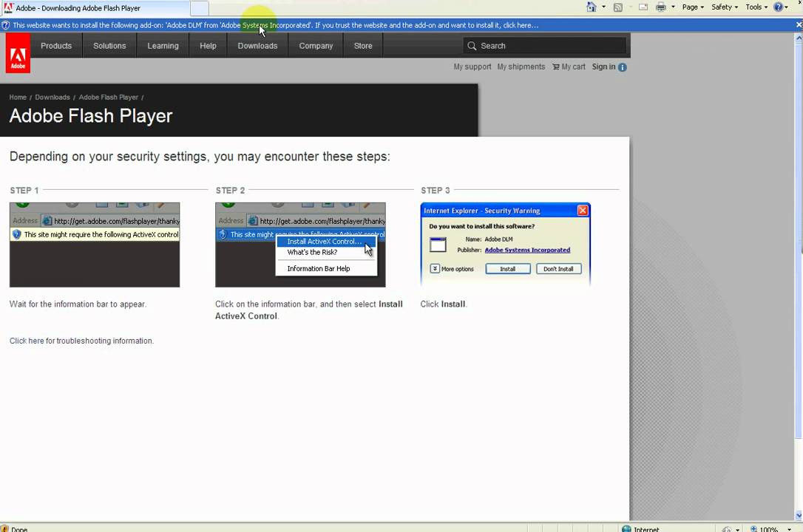Click the vertical scrollbar down arrow

coord(799,516)
